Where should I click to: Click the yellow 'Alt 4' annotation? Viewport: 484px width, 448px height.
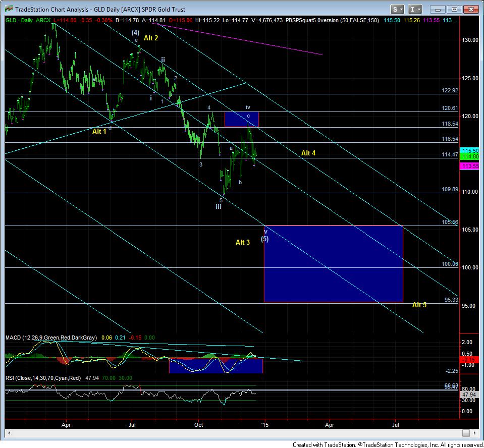[308, 153]
